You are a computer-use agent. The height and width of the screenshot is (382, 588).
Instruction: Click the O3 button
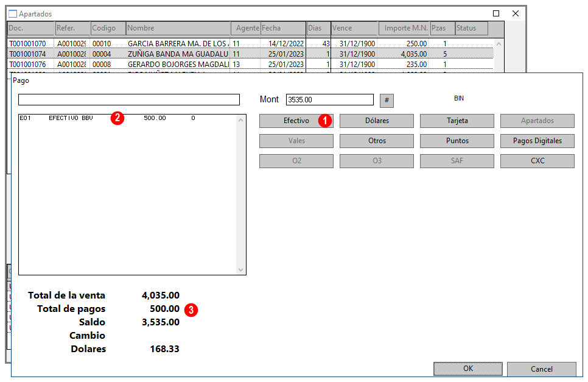pos(377,161)
